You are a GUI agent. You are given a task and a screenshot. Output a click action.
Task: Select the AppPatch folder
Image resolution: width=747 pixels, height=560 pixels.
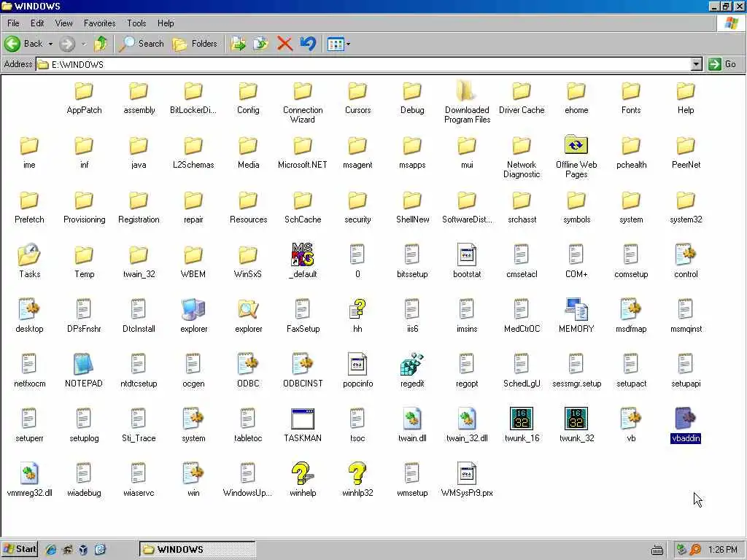tap(84, 91)
